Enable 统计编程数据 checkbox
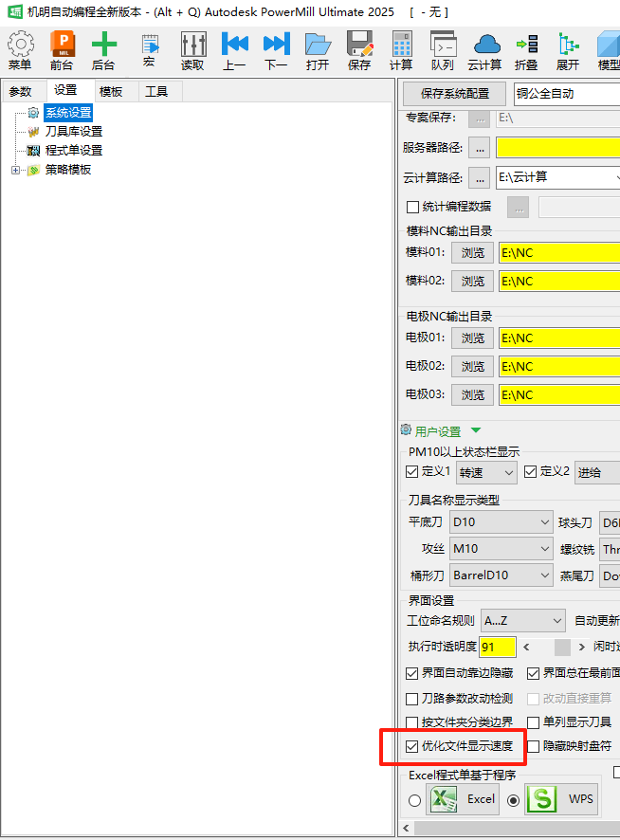The image size is (620, 840). point(412,207)
